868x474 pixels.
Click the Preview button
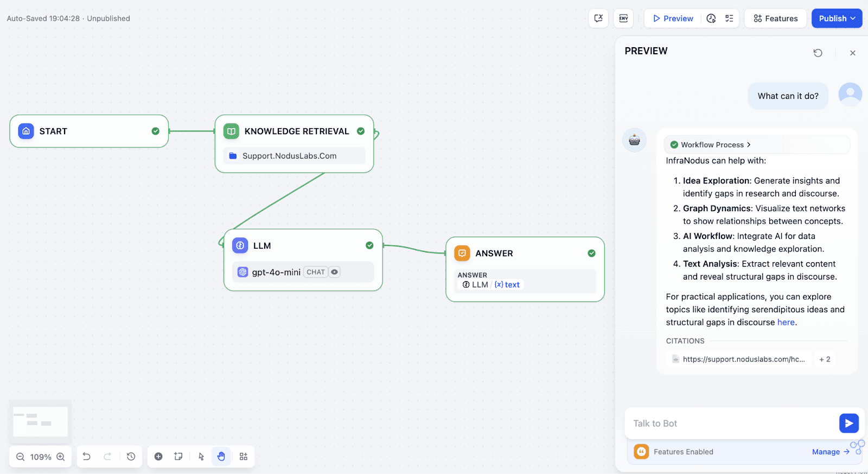(x=673, y=18)
